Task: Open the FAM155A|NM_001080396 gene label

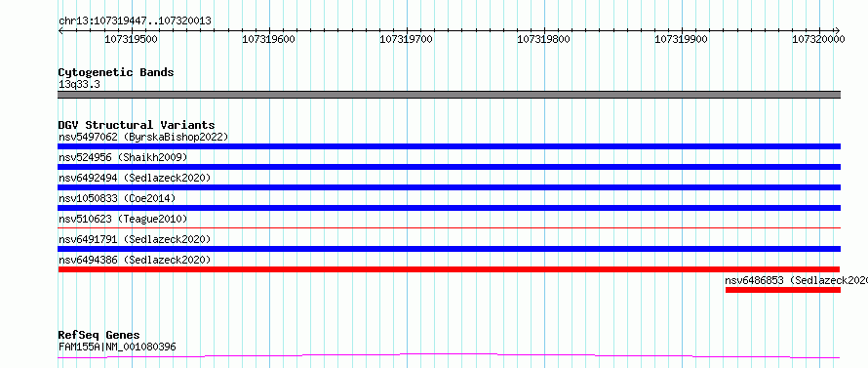Action: click(117, 348)
